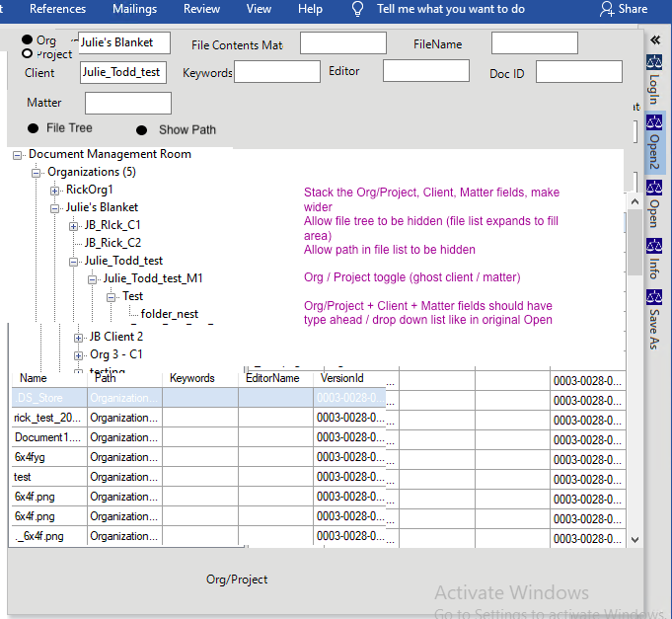
Task: Toggle the File Tree option
Action: tap(33, 128)
